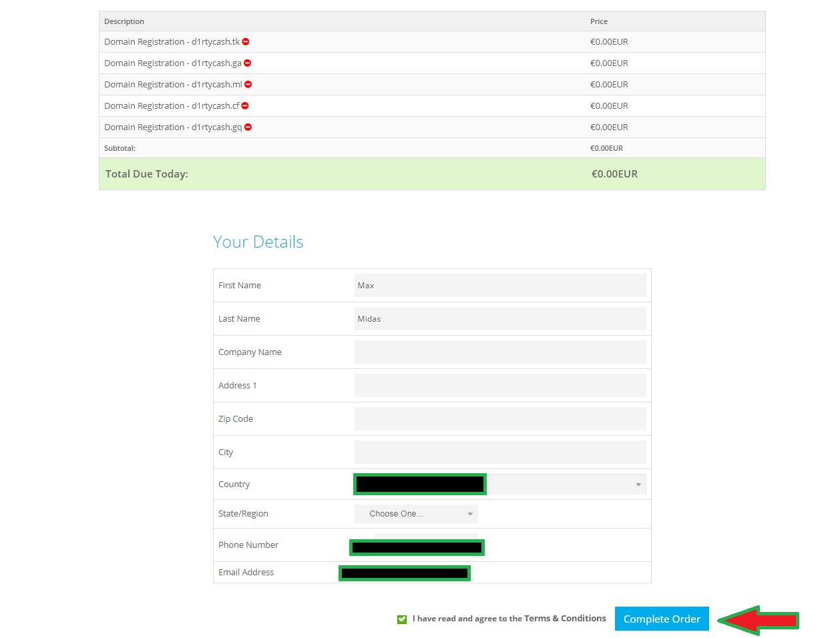Image resolution: width=840 pixels, height=638 pixels.
Task: Open the Terms & Conditions link
Action: 565,619
